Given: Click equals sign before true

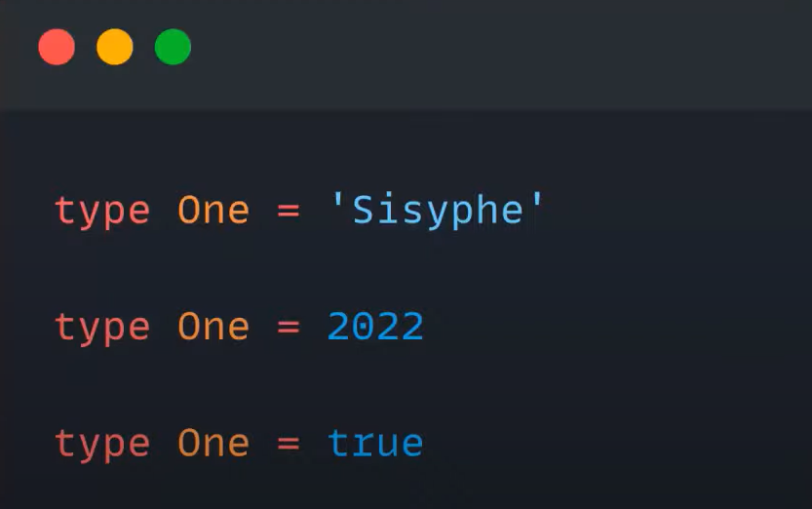Looking at the screenshot, I should point(289,444).
